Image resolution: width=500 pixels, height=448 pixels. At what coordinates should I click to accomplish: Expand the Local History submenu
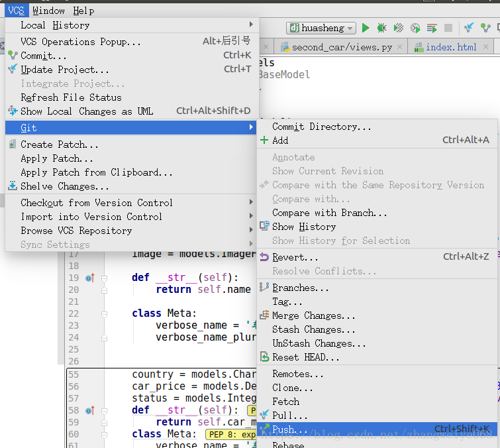(132, 25)
